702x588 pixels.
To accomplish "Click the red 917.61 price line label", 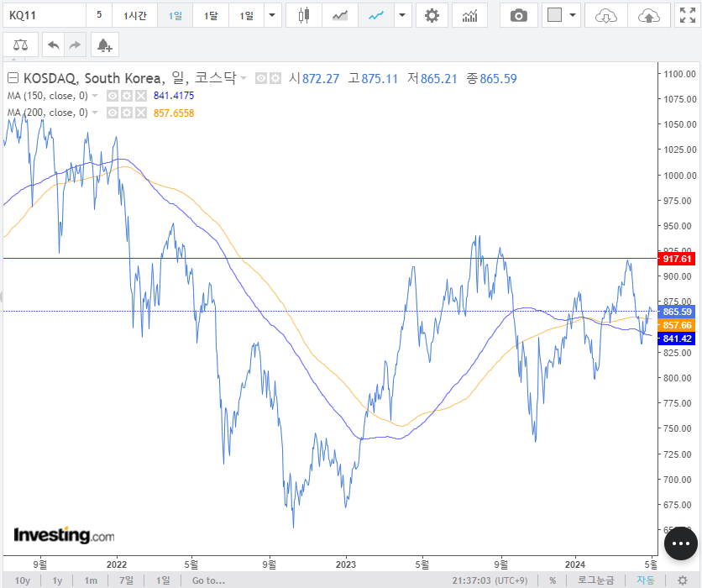I will click(677, 259).
